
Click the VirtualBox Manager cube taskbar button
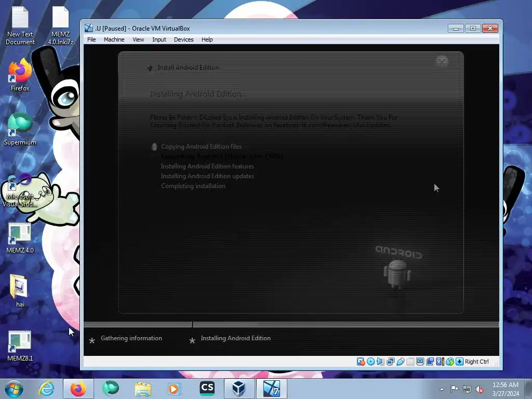239,389
